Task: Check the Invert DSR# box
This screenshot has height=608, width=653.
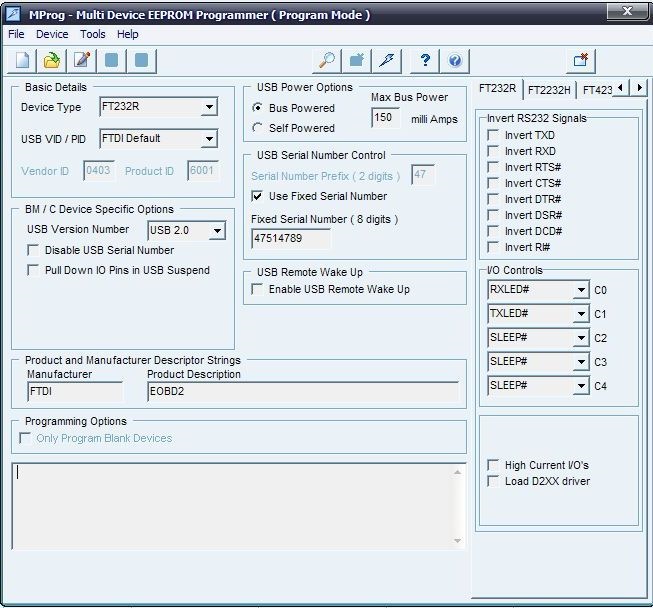Action: (493, 215)
